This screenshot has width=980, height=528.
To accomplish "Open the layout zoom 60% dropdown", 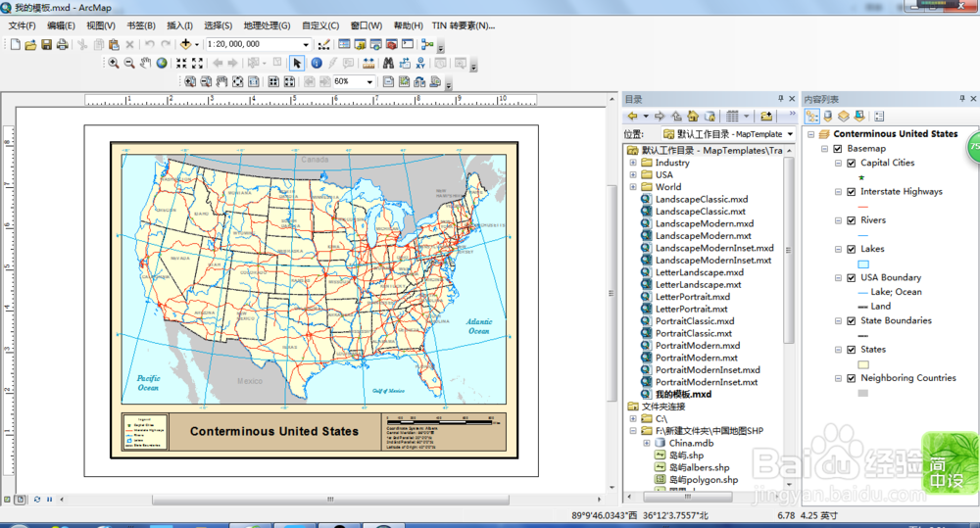I will coord(369,82).
